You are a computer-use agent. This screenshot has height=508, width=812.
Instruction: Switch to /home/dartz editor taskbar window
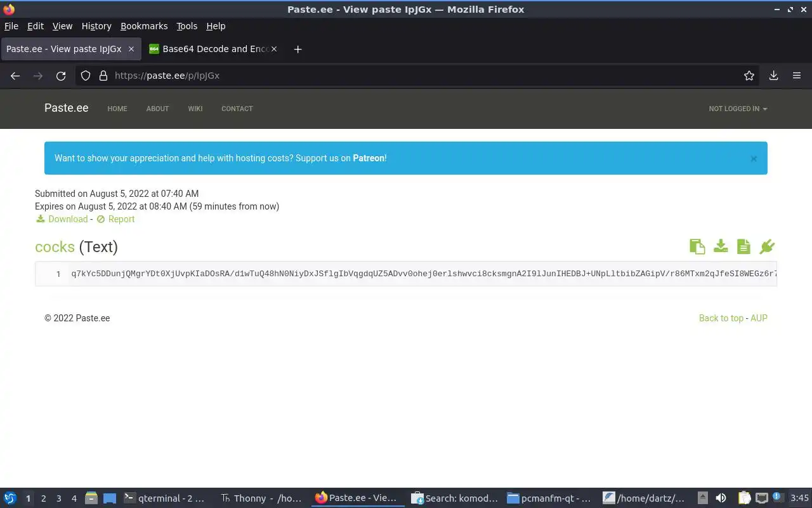[x=645, y=498]
